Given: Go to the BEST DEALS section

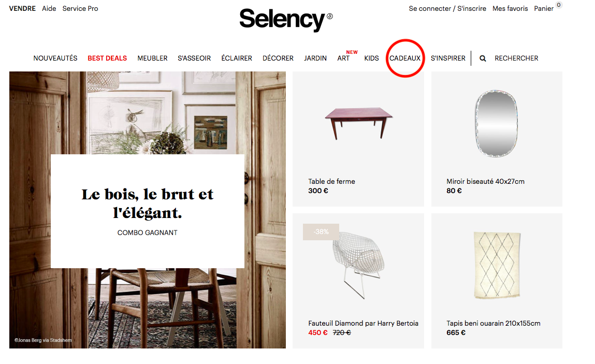Looking at the screenshot, I should click(x=107, y=58).
